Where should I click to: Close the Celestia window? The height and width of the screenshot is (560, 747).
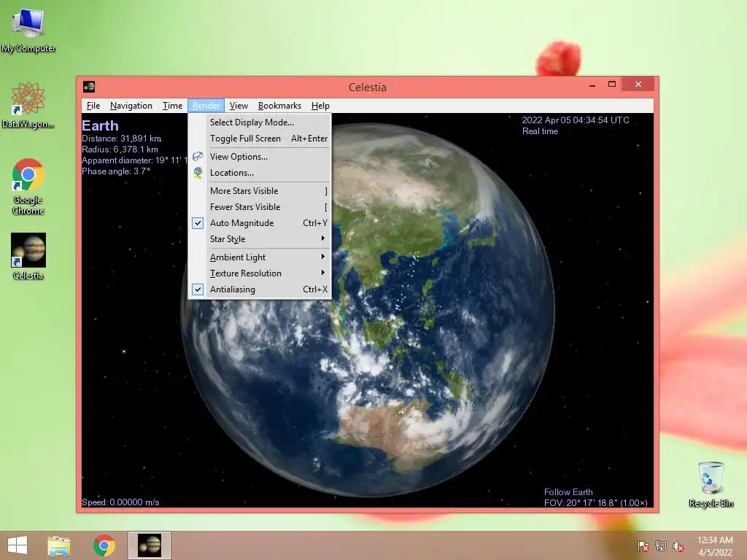pyautogui.click(x=638, y=85)
